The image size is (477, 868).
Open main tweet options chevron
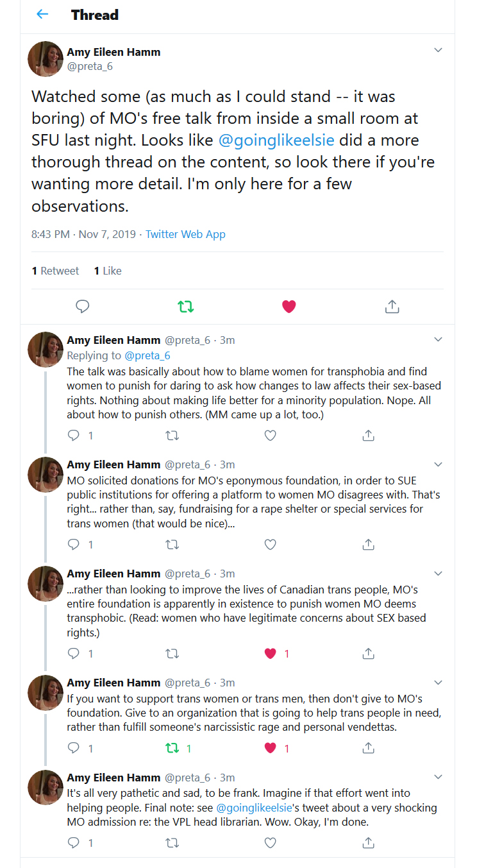pos(439,50)
